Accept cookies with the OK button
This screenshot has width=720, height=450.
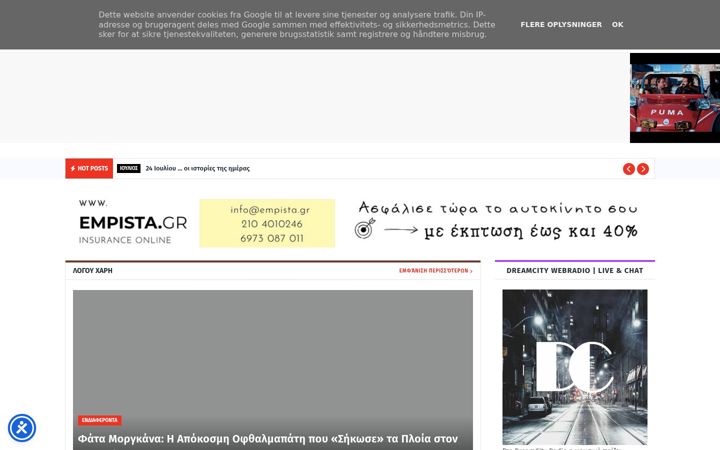click(617, 24)
